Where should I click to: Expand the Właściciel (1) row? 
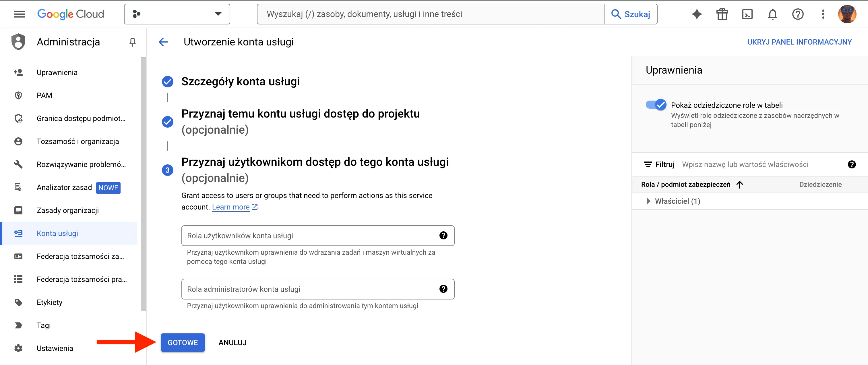point(648,201)
